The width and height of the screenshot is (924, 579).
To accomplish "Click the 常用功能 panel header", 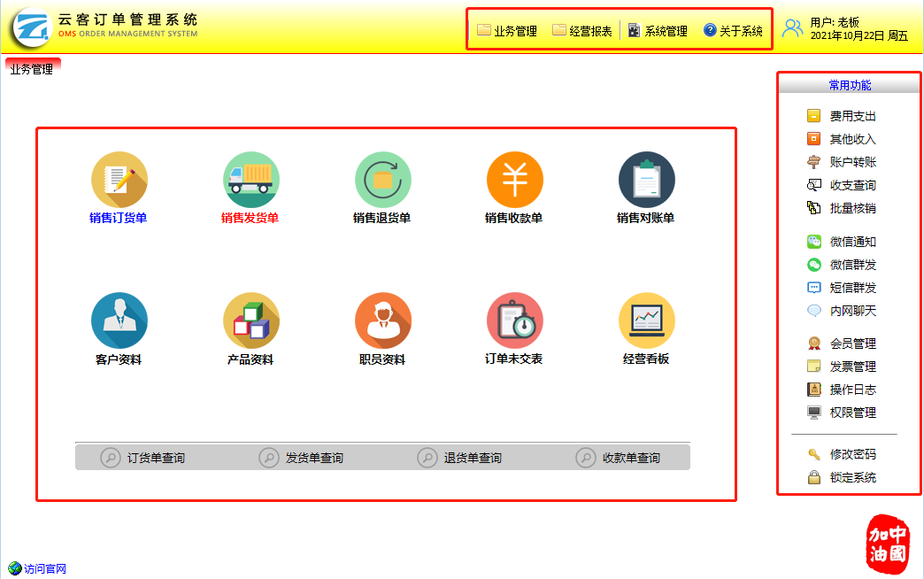I will pos(849,85).
